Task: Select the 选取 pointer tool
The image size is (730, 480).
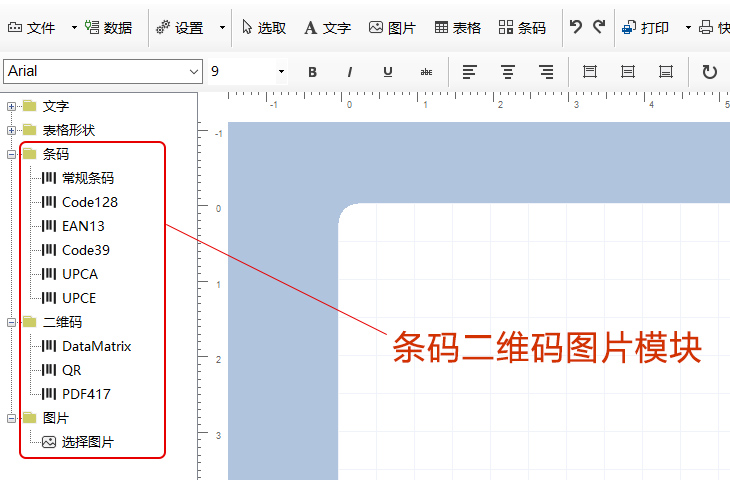Action: (x=264, y=28)
